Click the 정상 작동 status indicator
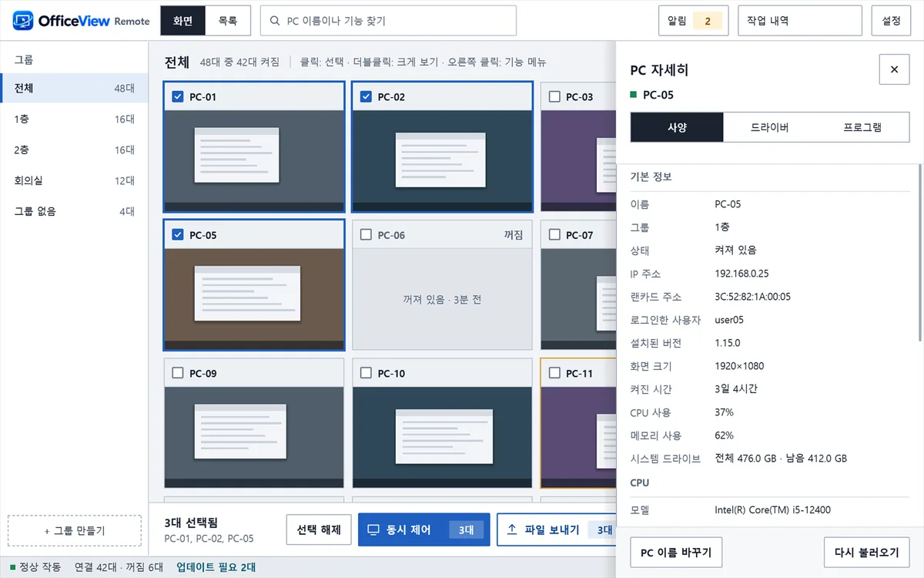The image size is (924, 578). tap(35, 567)
